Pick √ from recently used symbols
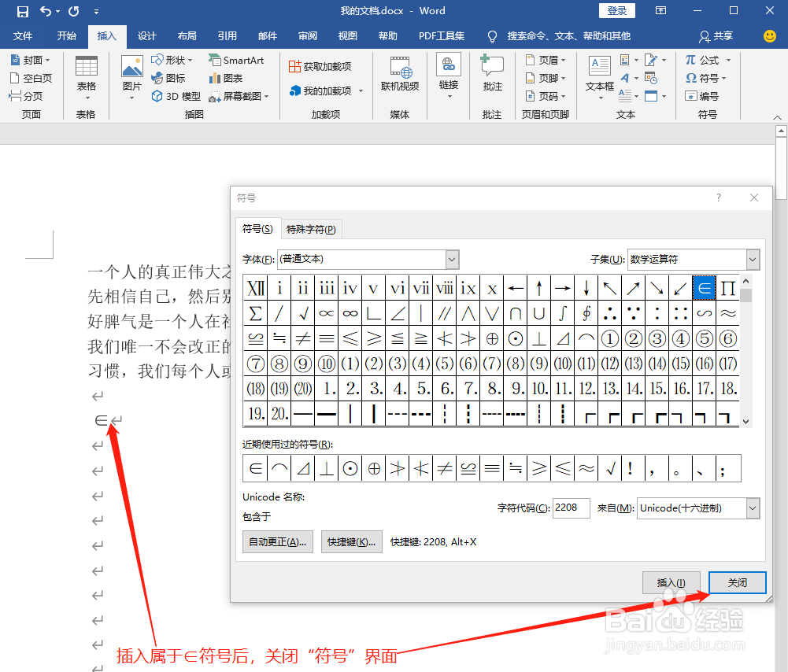The width and height of the screenshot is (788, 672). point(610,469)
